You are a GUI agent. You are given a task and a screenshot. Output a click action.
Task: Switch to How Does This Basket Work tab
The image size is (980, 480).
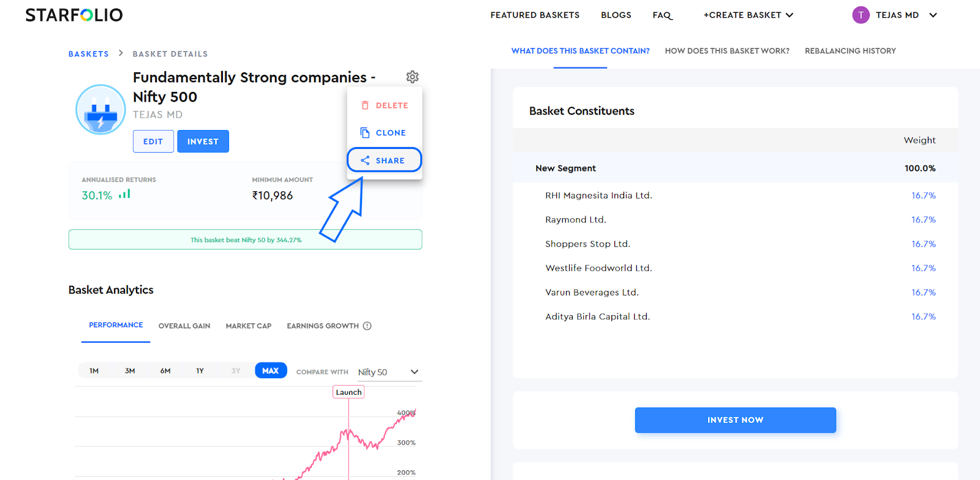727,51
